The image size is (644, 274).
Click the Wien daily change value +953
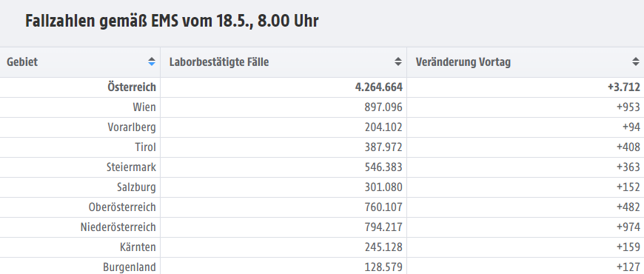pyautogui.click(x=628, y=107)
